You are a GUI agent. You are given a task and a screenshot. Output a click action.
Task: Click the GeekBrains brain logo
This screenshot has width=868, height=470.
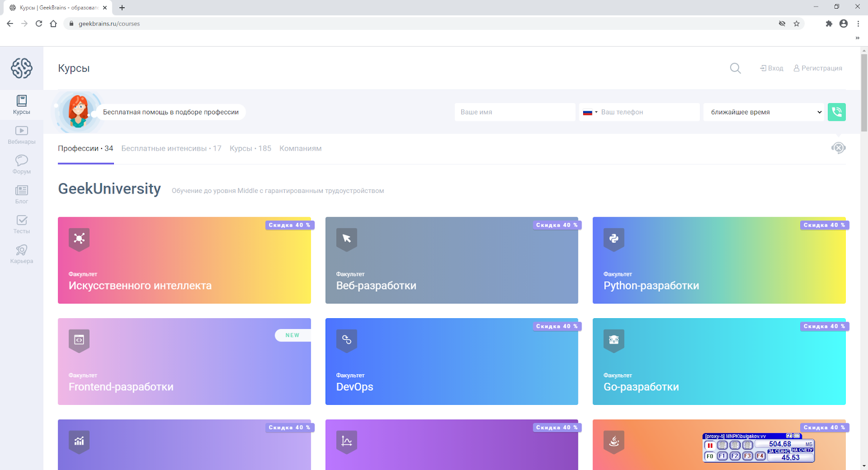pos(22,68)
